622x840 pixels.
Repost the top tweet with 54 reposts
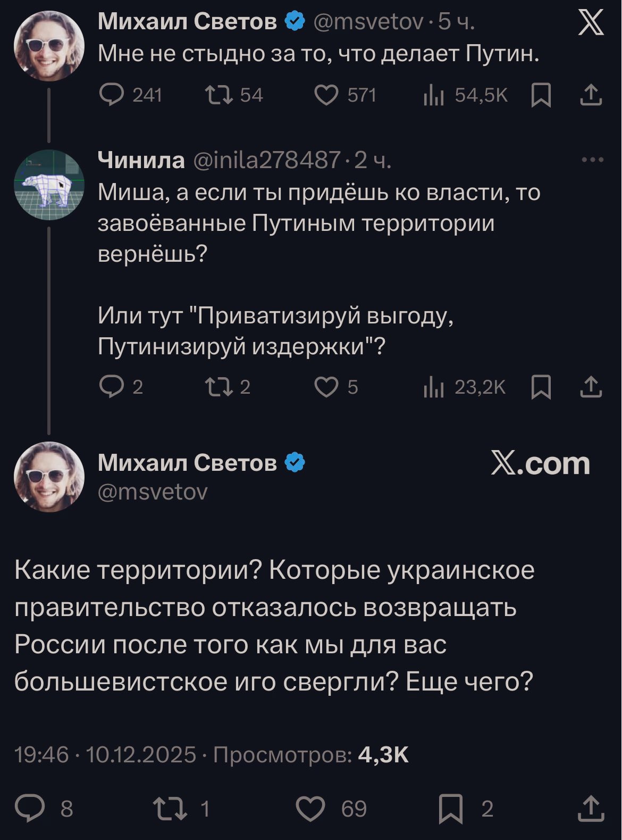point(218,95)
